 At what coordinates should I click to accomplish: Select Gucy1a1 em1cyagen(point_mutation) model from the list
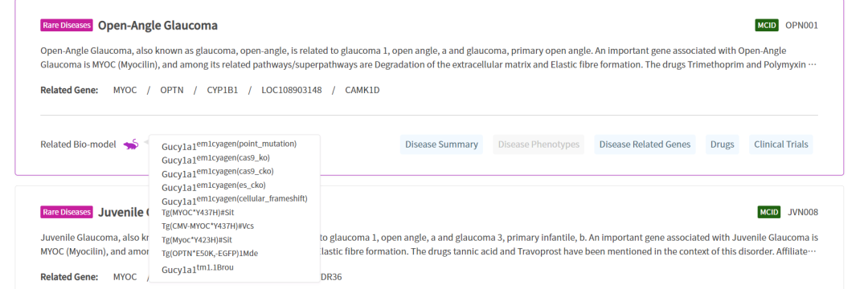tap(229, 145)
